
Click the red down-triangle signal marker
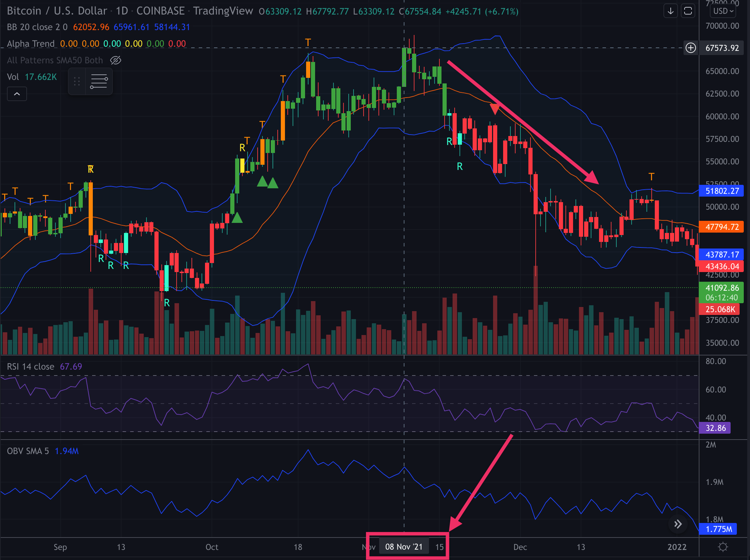point(495,109)
